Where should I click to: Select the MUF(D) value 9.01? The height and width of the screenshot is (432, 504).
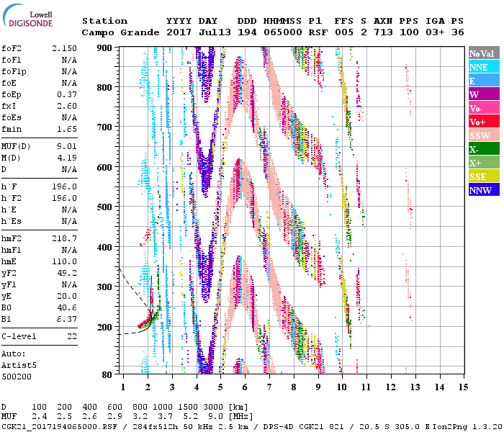tap(67, 147)
